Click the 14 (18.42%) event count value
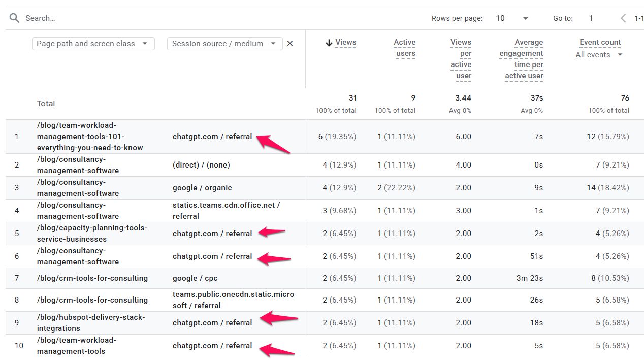Screen dimensions: 644x364 (608, 188)
